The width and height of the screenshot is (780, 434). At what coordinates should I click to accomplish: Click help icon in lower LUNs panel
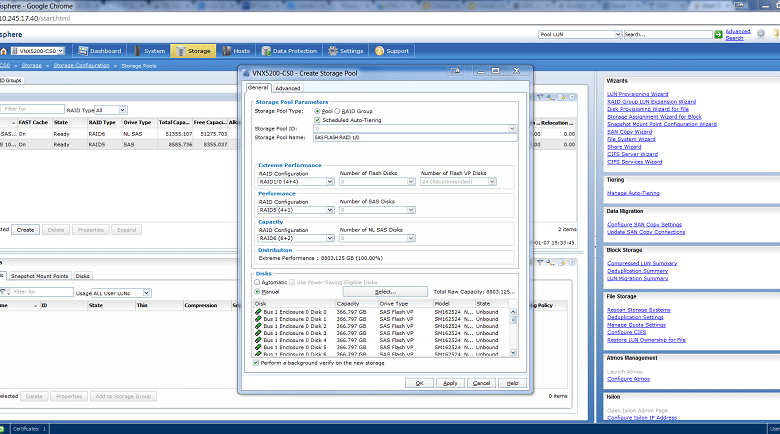pyautogui.click(x=572, y=262)
